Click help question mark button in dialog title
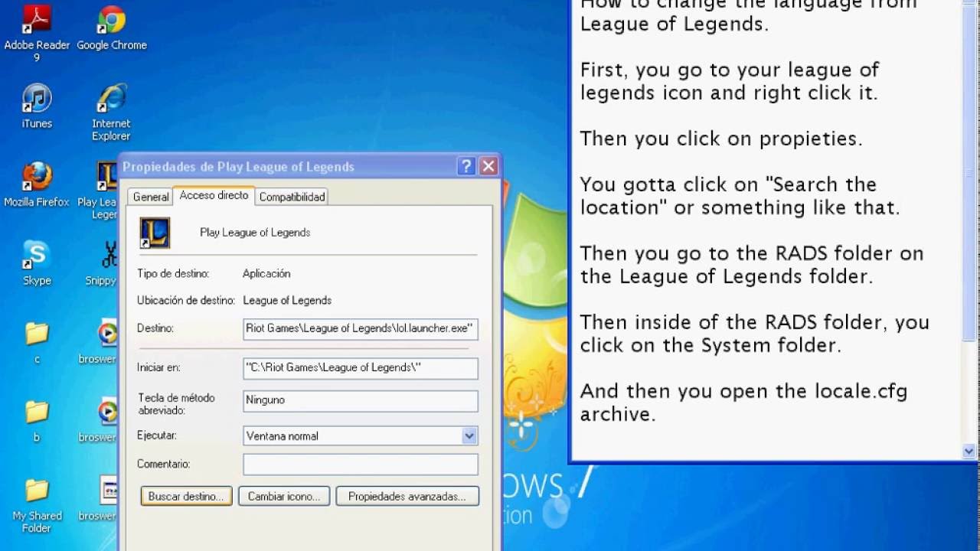Viewport: 980px width, 551px height. pyautogui.click(x=466, y=166)
